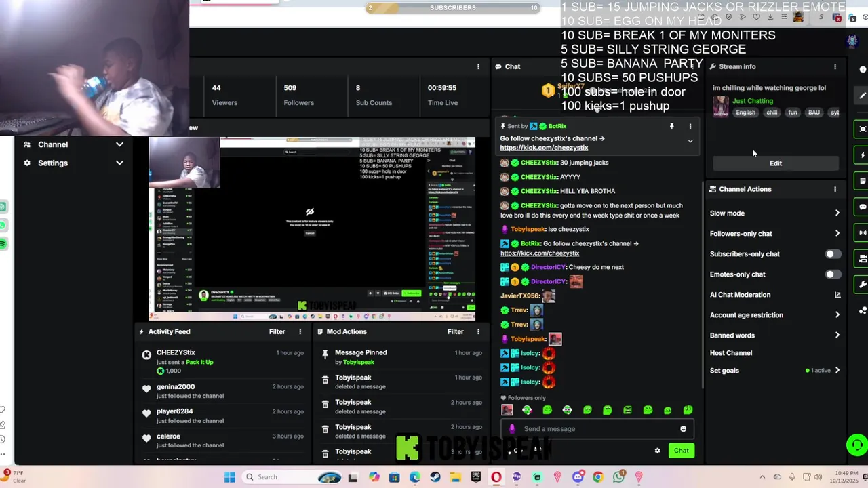The image size is (868, 488).
Task: Click trash icon on first Tobyispeak mod action
Action: (x=325, y=382)
